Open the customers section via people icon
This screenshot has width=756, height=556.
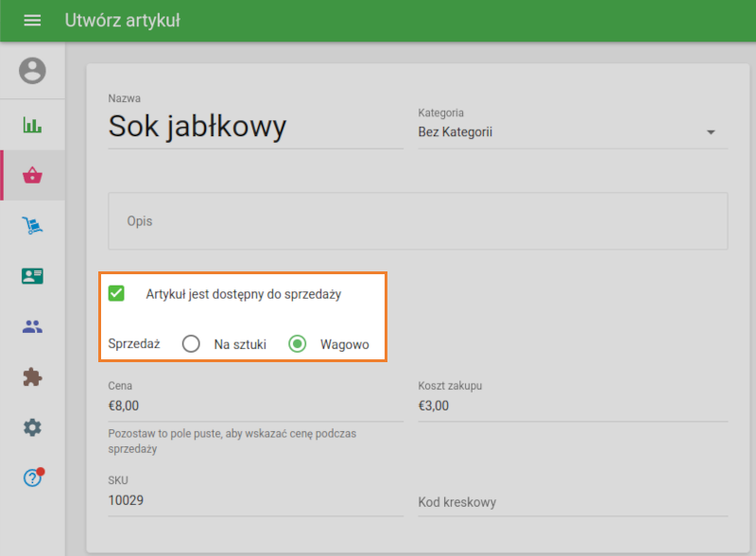click(x=32, y=326)
